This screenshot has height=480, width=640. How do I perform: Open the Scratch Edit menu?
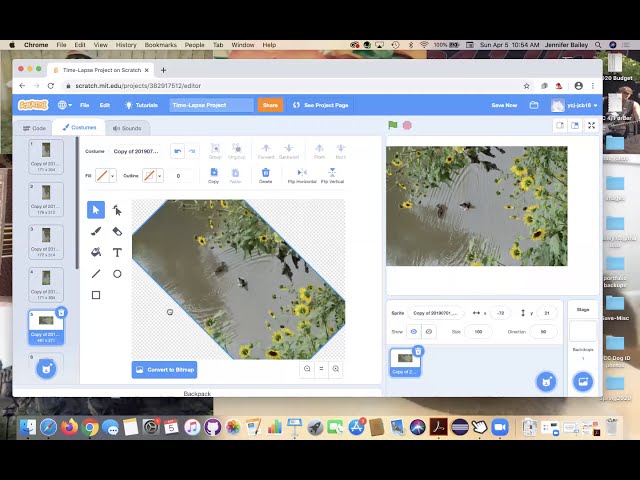point(104,105)
